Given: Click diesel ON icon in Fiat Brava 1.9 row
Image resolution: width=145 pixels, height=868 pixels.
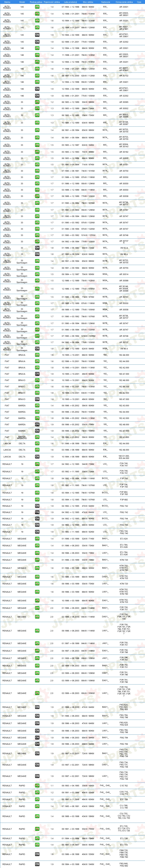Looking at the screenshot, I should (37, 374).
